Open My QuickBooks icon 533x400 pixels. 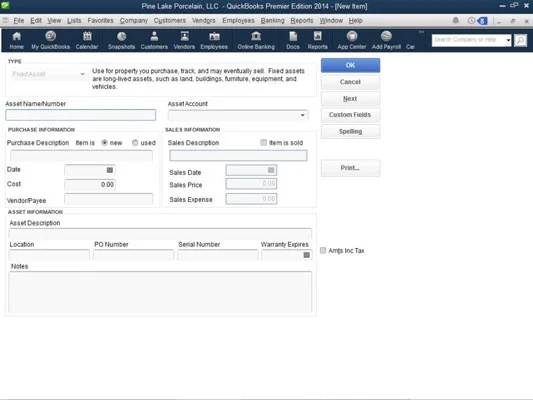coord(51,40)
